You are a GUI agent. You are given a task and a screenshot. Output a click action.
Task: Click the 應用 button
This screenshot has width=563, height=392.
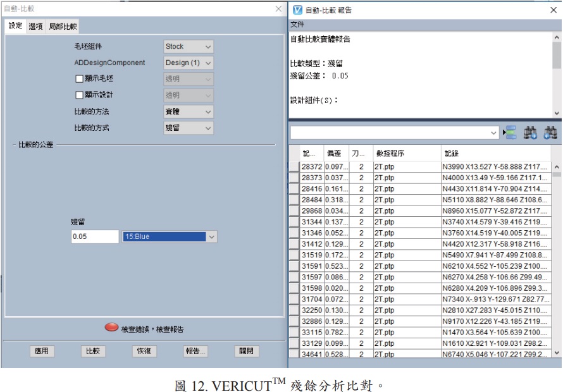coord(42,351)
